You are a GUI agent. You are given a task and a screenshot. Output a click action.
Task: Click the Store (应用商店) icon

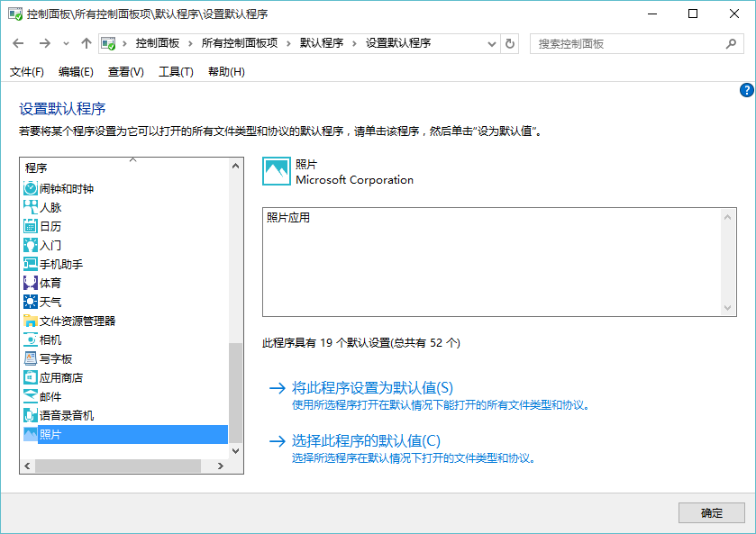pyautogui.click(x=31, y=377)
